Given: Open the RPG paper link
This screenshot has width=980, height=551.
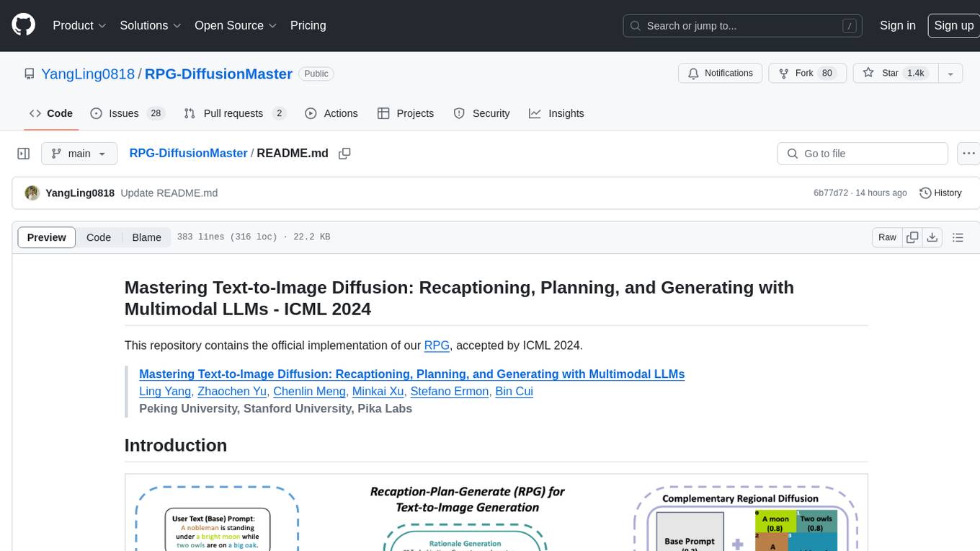Looking at the screenshot, I should (437, 345).
